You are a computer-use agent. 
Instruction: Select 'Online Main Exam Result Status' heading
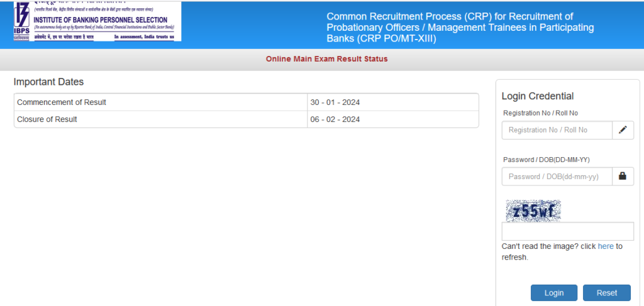326,59
